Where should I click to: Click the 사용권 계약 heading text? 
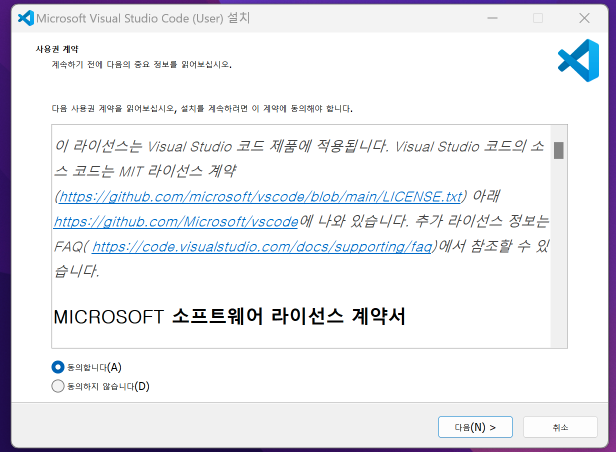pos(57,49)
